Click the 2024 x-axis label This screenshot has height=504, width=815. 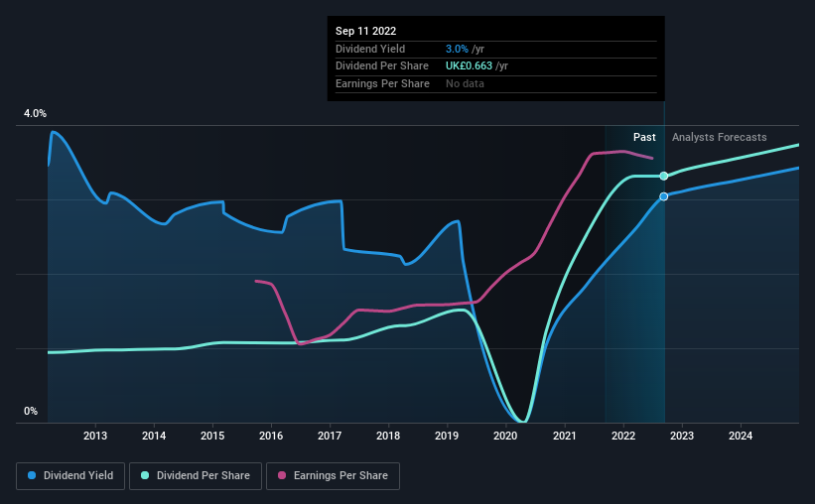coord(741,436)
